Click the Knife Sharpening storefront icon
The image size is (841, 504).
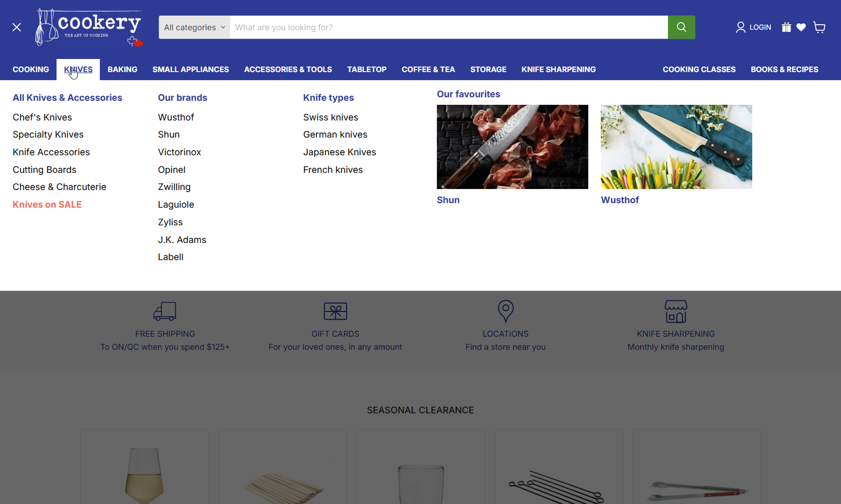pyautogui.click(x=676, y=311)
